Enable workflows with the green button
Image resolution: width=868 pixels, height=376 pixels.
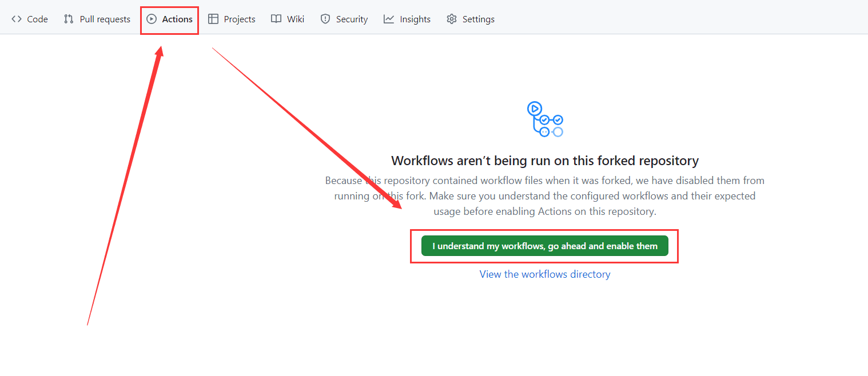tap(545, 246)
